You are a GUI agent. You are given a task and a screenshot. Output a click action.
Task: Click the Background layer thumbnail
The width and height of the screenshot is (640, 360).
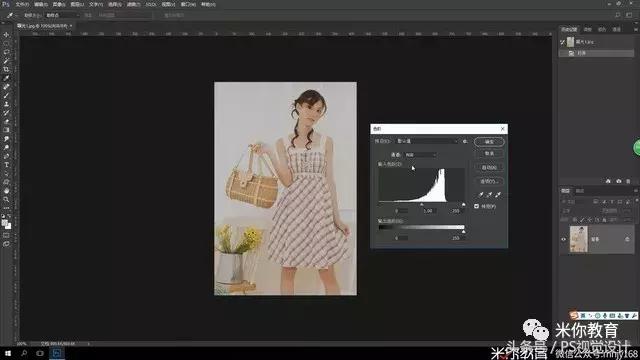point(579,239)
